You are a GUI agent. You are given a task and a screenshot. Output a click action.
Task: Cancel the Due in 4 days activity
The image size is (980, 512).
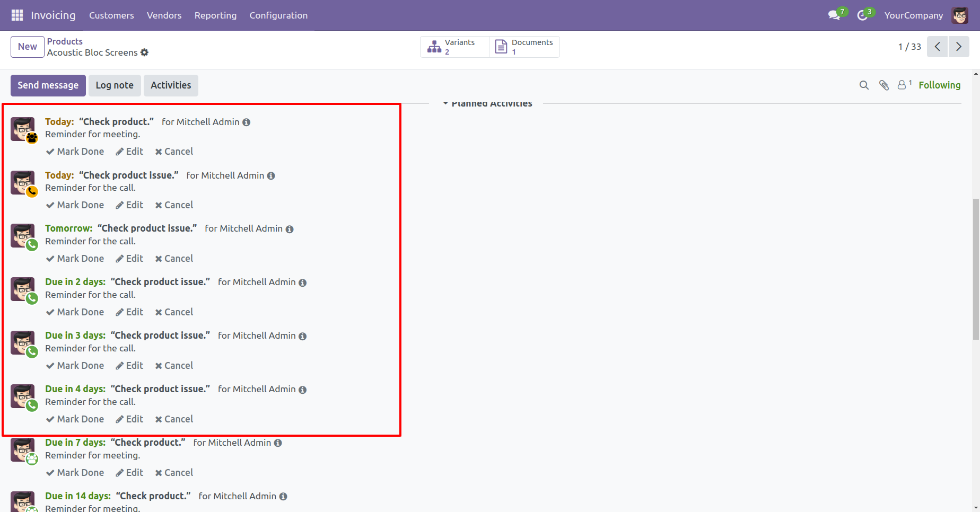pos(174,419)
